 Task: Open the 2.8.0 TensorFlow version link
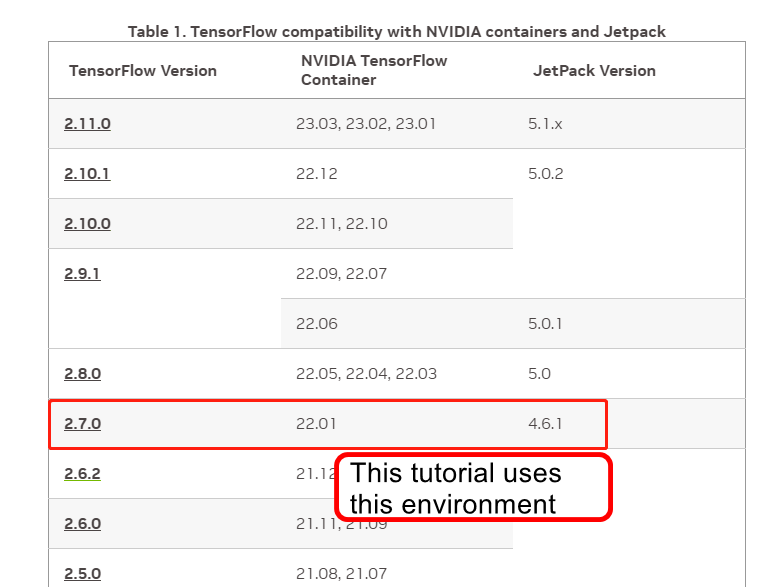coord(82,374)
